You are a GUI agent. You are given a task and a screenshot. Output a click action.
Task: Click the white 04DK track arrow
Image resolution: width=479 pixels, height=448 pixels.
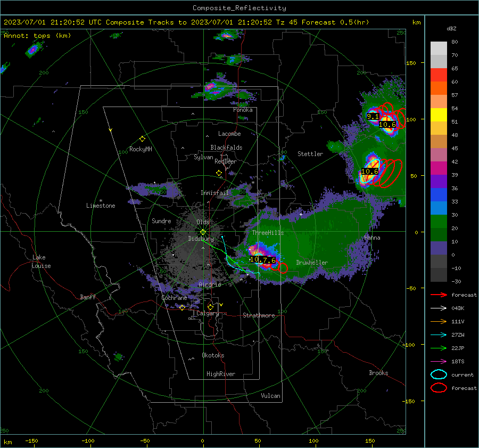pos(439,308)
